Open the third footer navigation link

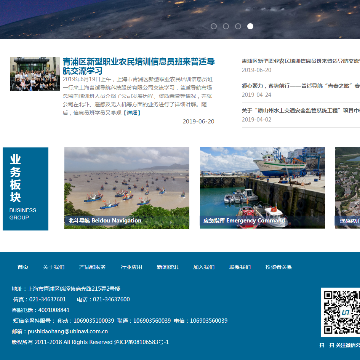point(92,267)
